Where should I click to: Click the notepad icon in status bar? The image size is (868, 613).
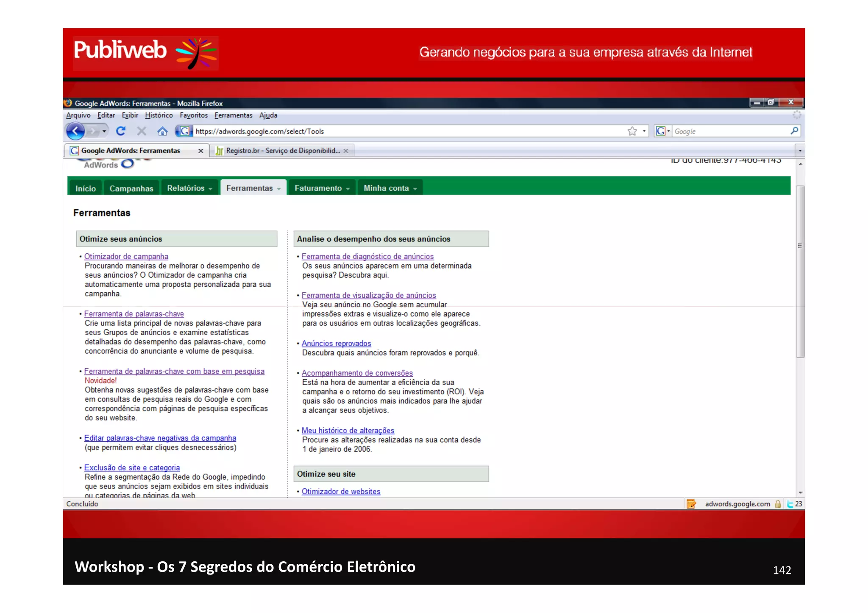[691, 504]
